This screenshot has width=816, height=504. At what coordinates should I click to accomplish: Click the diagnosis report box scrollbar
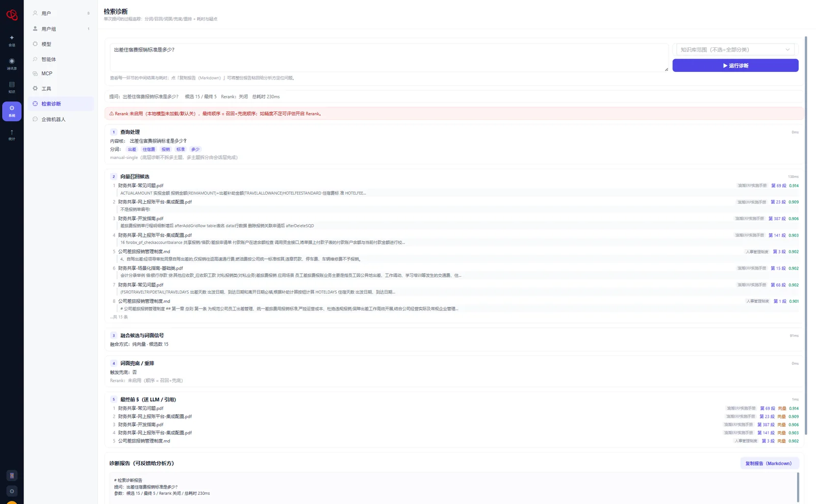pos(798,487)
